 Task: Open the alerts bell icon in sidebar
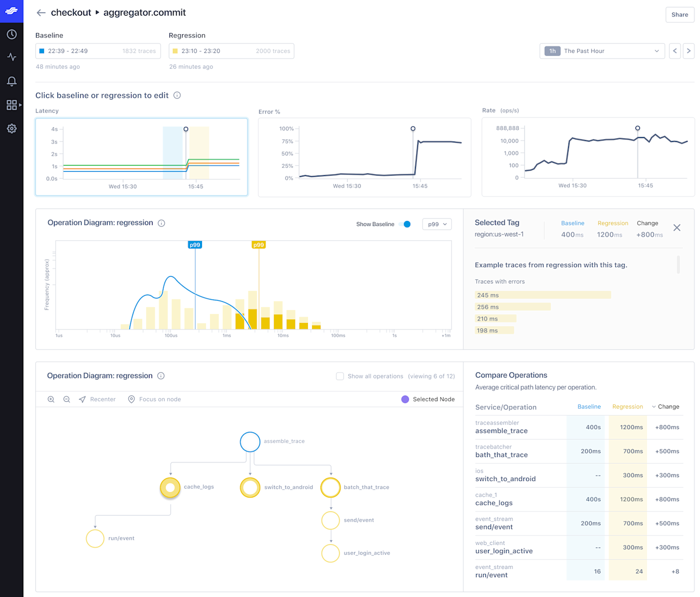click(x=11, y=81)
